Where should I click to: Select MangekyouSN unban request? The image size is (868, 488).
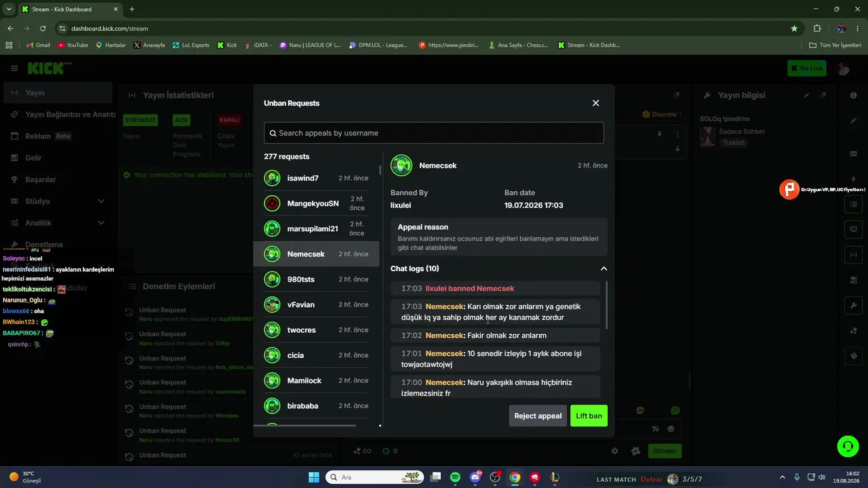point(316,203)
